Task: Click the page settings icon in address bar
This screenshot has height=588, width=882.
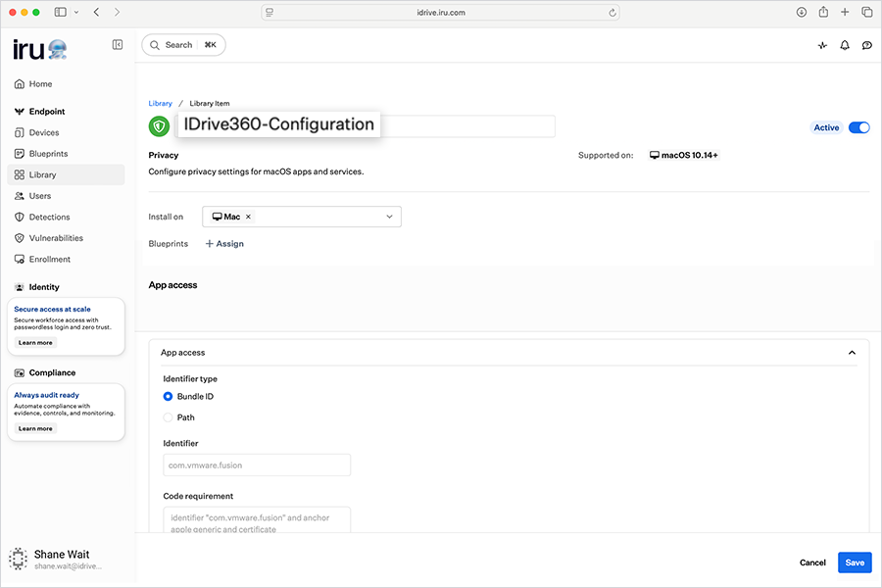Action: [x=269, y=13]
